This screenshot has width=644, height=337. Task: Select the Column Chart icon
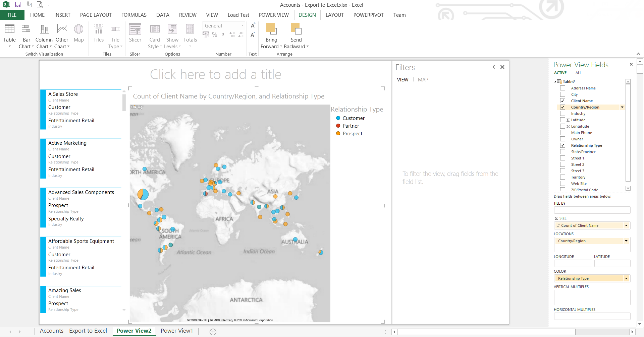pyautogui.click(x=44, y=29)
